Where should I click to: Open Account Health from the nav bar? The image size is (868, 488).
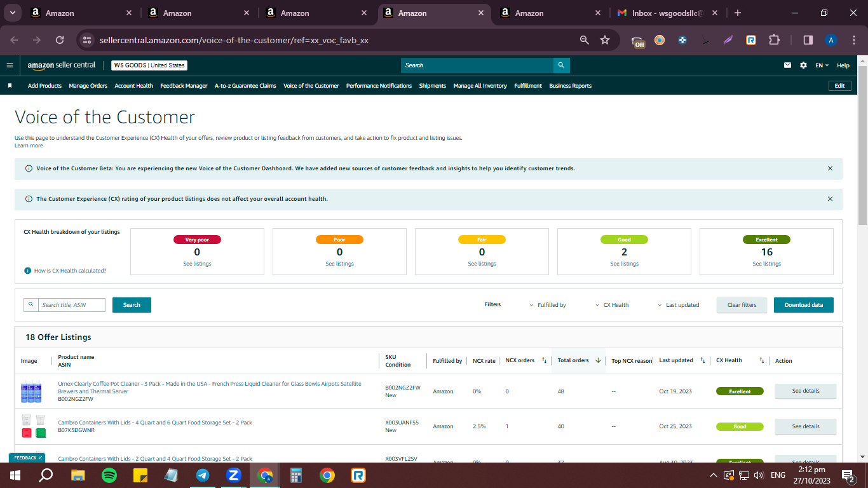(x=133, y=86)
